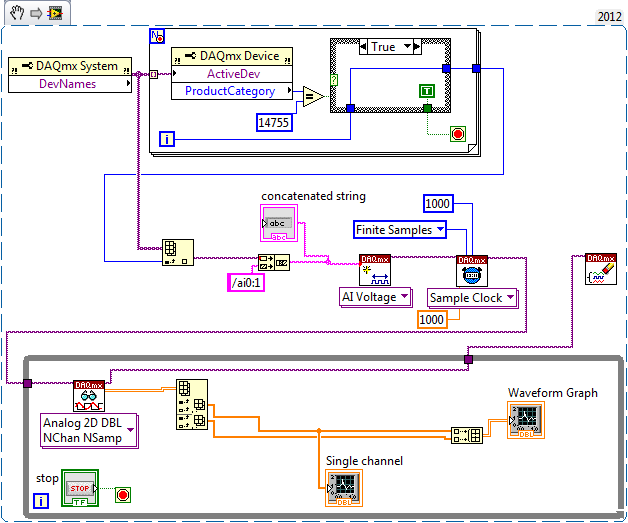Select the Waveform Graph indicator terminal
Screen dimensions: 628x523
pos(525,420)
